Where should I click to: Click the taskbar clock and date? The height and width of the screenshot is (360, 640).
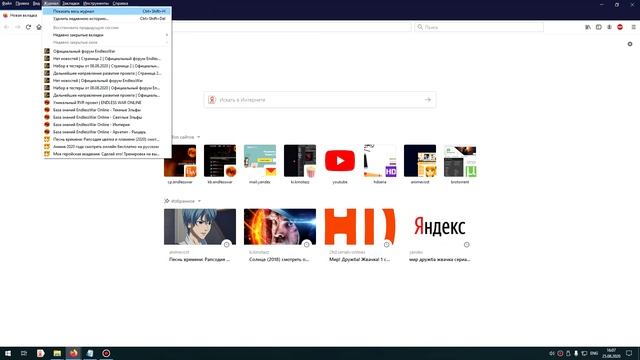click(611, 353)
